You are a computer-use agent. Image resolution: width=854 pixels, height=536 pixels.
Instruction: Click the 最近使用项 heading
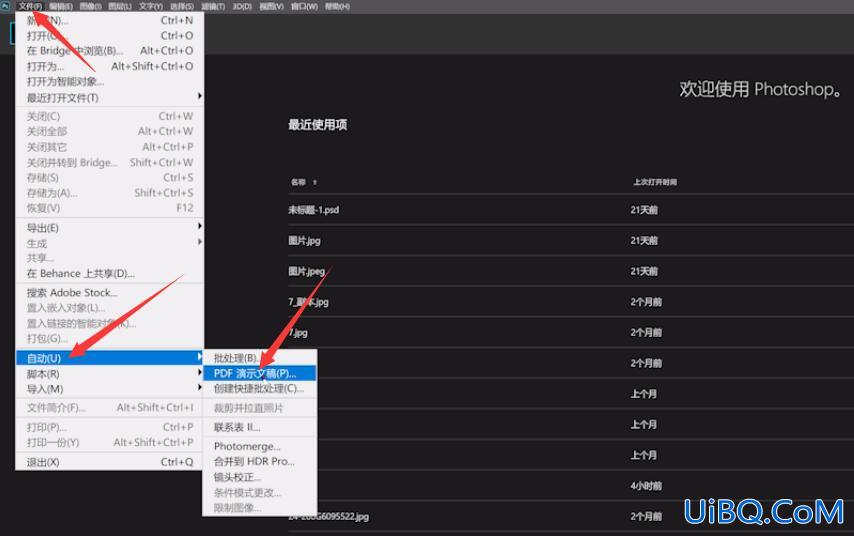[318, 125]
